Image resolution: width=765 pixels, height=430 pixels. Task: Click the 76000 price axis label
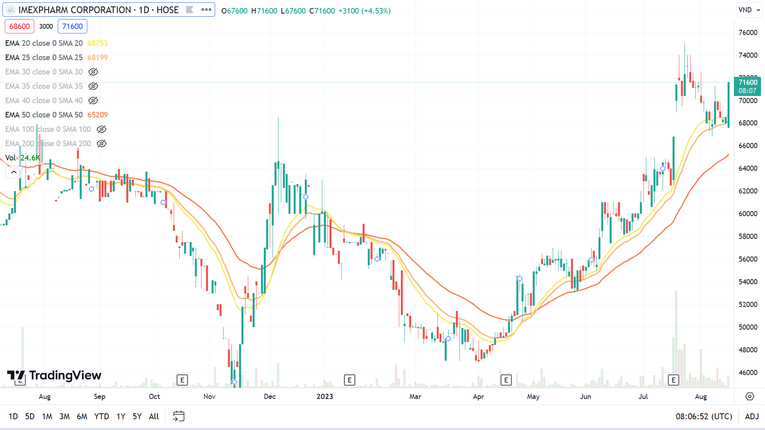(748, 33)
